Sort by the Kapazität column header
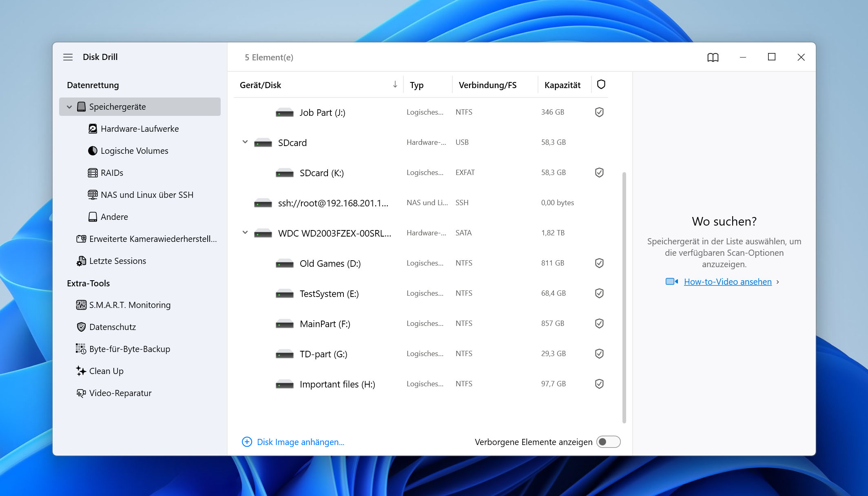Screen dimensions: 868x496 pyautogui.click(x=562, y=85)
